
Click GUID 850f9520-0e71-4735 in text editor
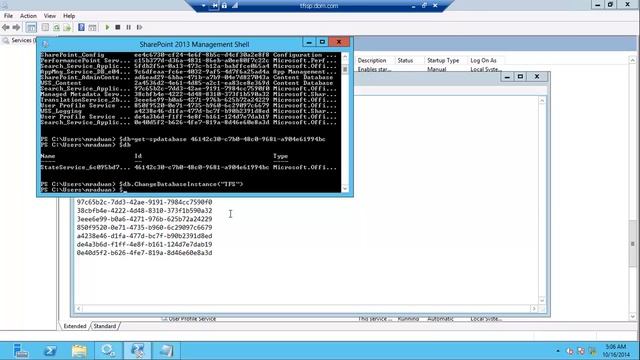pyautogui.click(x=144, y=227)
